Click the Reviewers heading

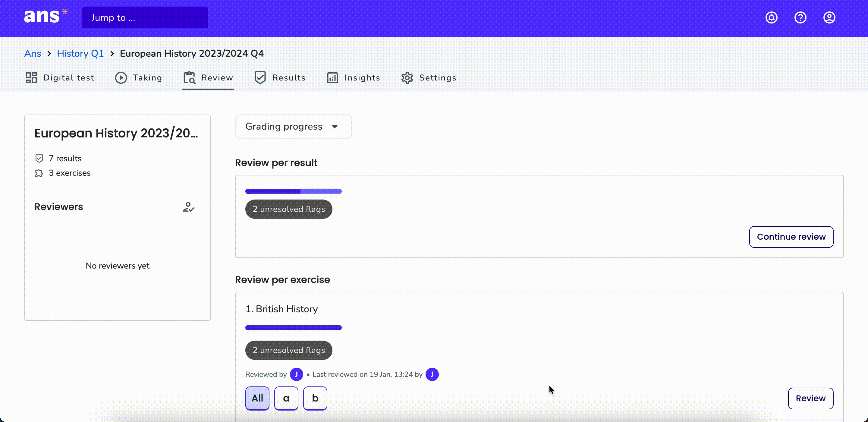[59, 207]
